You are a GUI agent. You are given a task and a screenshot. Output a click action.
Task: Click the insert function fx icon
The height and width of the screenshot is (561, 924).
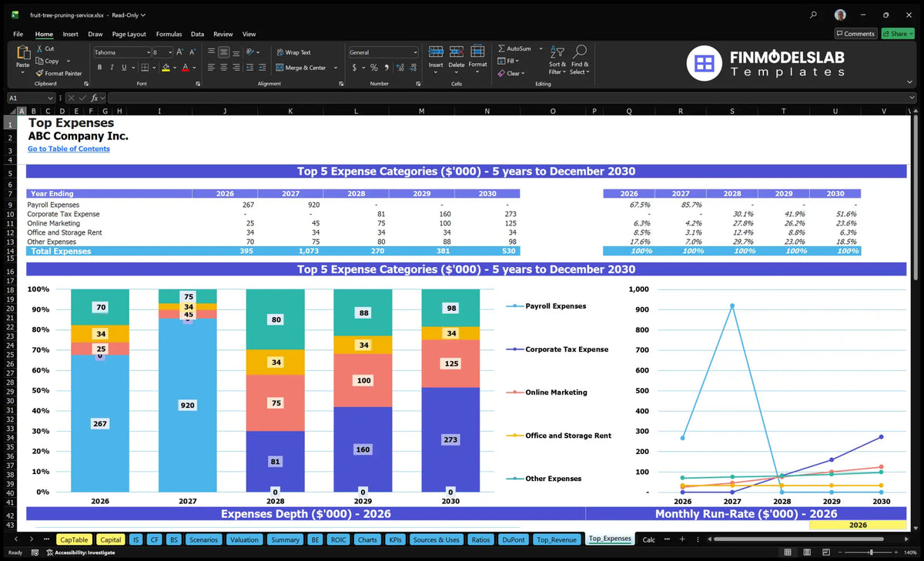[95, 98]
